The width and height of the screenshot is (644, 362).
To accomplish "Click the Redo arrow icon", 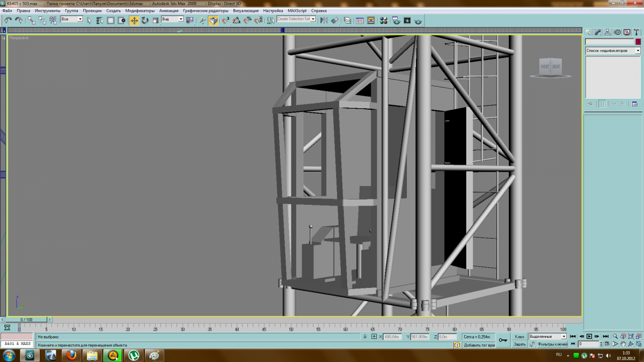I will click(x=19, y=20).
